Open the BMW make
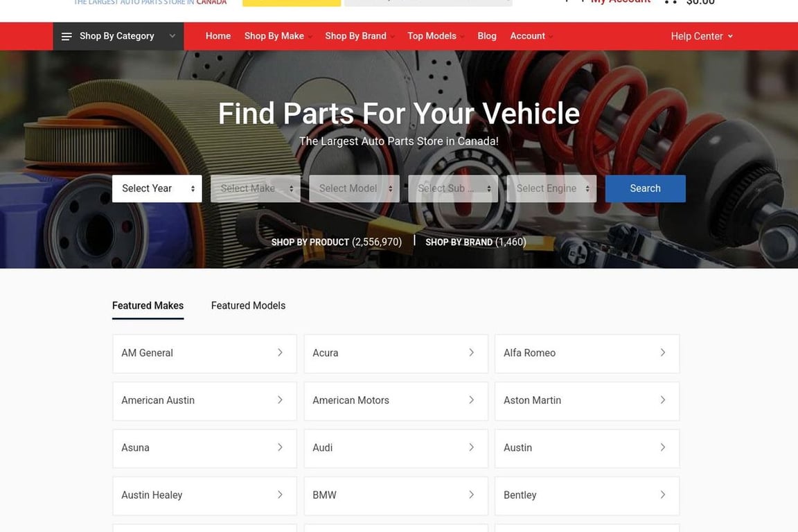This screenshot has width=798, height=532. pyautogui.click(x=396, y=495)
